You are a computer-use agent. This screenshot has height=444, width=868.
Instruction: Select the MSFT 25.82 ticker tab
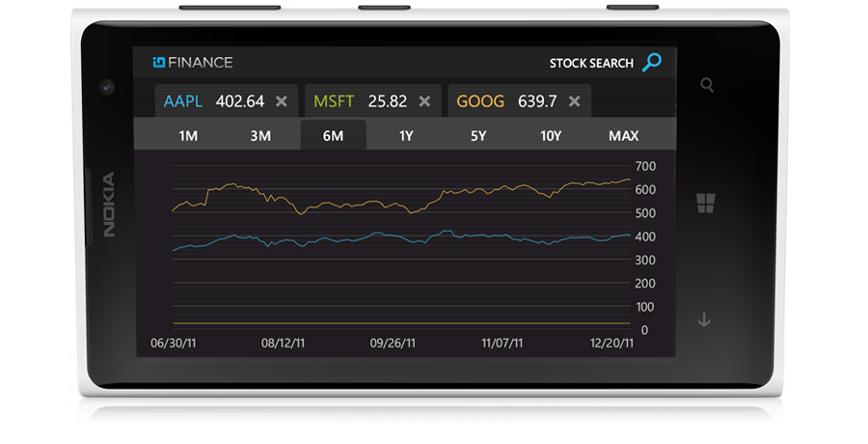373,101
